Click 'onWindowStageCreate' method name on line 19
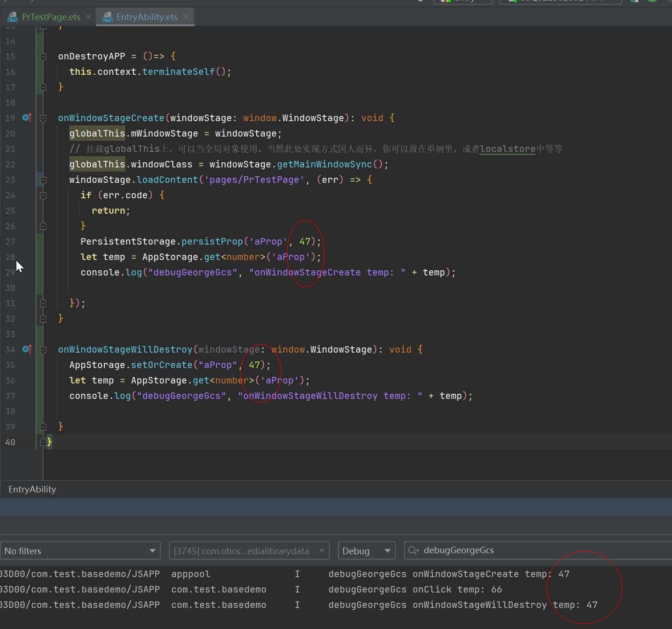 point(111,118)
